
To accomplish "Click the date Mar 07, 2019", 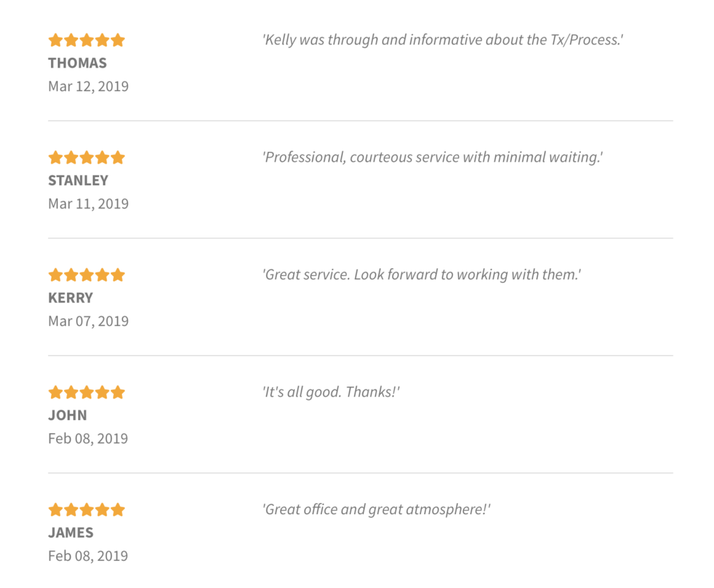I will 89,321.
